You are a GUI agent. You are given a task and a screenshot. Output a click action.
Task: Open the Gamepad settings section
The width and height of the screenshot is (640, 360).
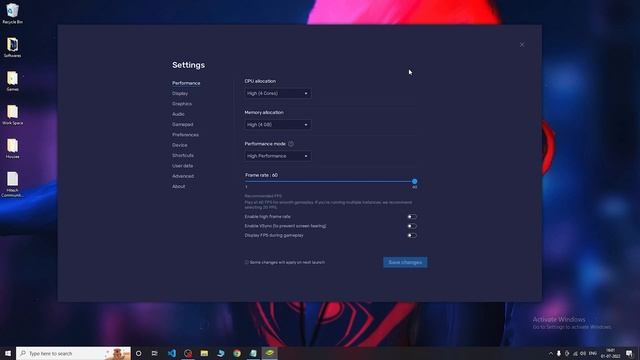[183, 124]
